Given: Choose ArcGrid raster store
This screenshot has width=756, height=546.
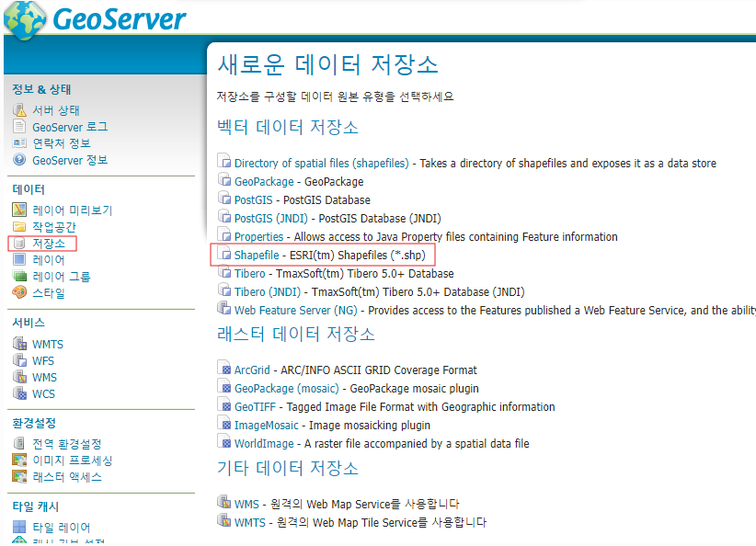Looking at the screenshot, I should coord(252,370).
